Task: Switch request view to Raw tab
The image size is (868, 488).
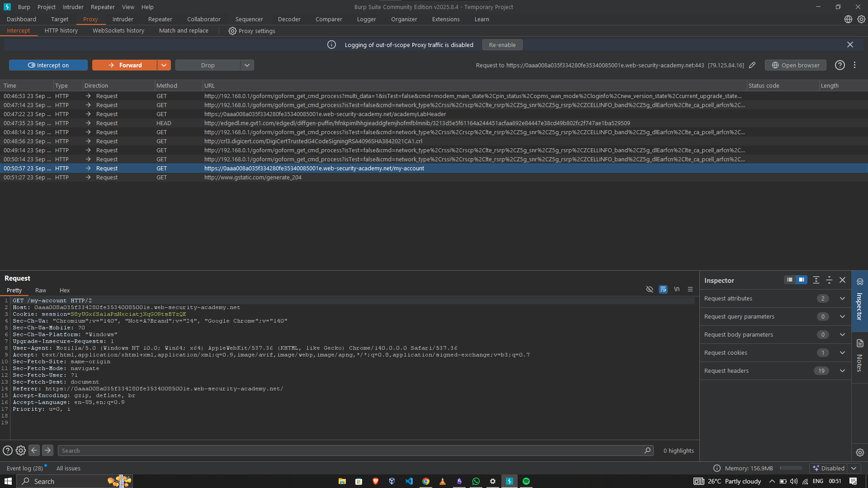Action: pos(41,290)
